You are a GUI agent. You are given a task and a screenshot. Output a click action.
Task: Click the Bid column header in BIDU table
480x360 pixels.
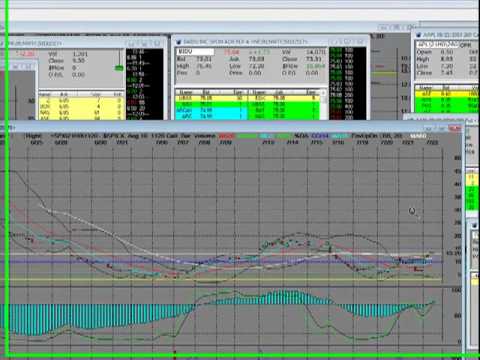coord(206,92)
